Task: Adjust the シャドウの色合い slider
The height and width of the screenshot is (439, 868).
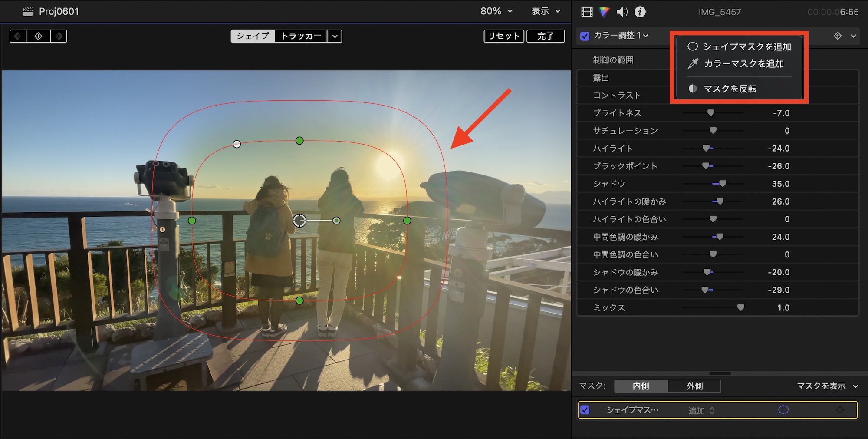Action: coord(705,290)
